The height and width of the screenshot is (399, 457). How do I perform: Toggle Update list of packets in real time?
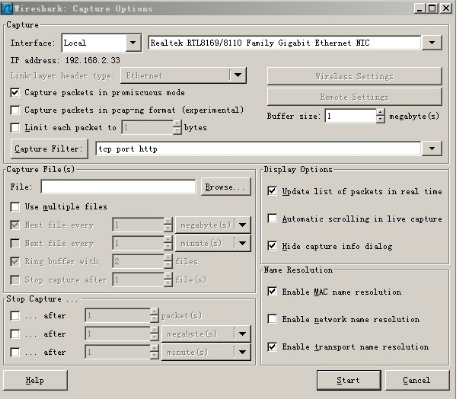point(272,191)
